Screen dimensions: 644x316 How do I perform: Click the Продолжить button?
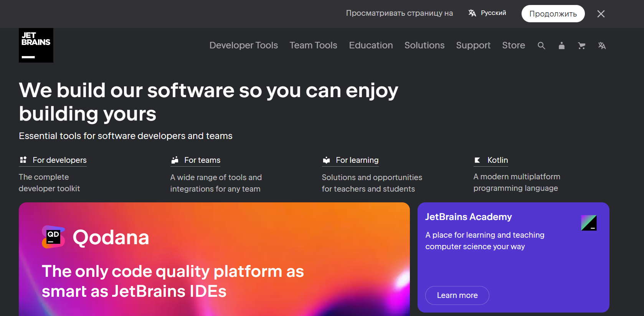coord(553,14)
